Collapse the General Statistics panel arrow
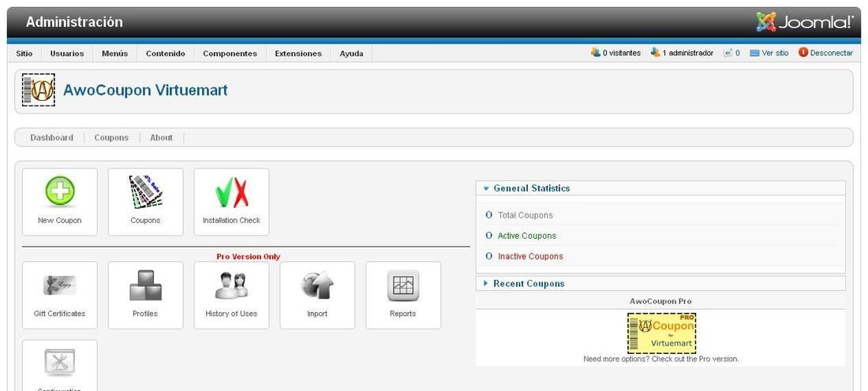 tap(486, 188)
